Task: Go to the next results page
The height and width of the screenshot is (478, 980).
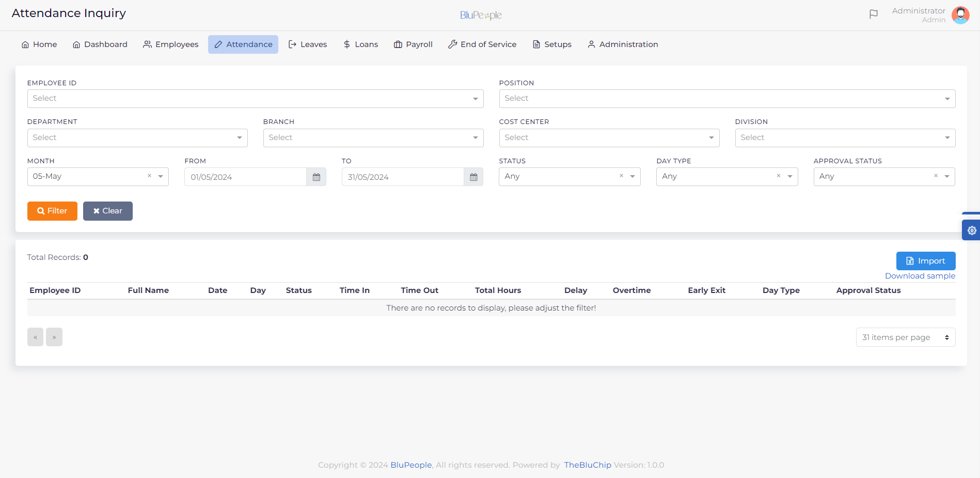Action: click(x=54, y=337)
